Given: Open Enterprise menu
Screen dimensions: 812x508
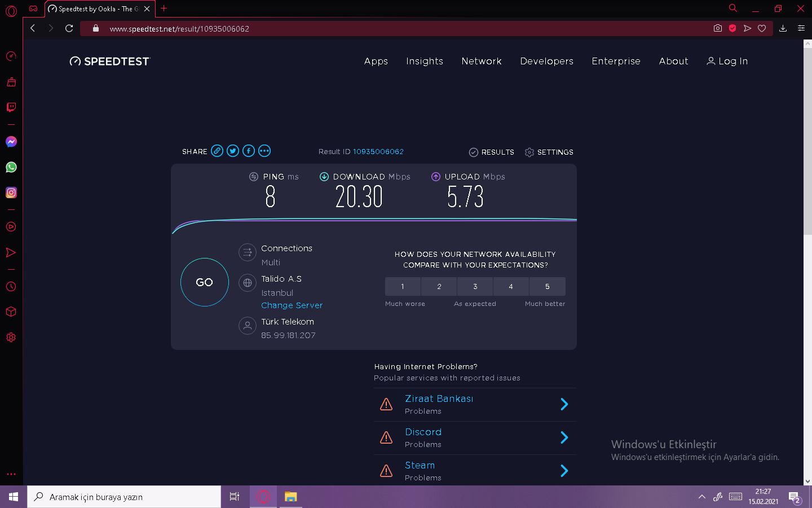Looking at the screenshot, I should coord(616,61).
